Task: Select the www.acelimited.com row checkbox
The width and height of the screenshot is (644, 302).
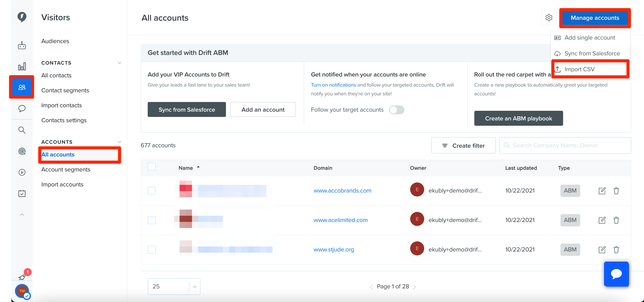Action: (151, 220)
